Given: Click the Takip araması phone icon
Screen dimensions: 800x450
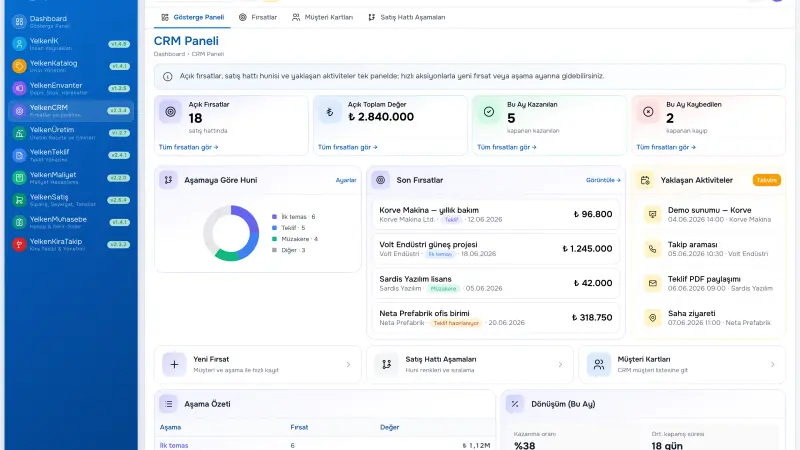Looking at the screenshot, I should (x=653, y=249).
